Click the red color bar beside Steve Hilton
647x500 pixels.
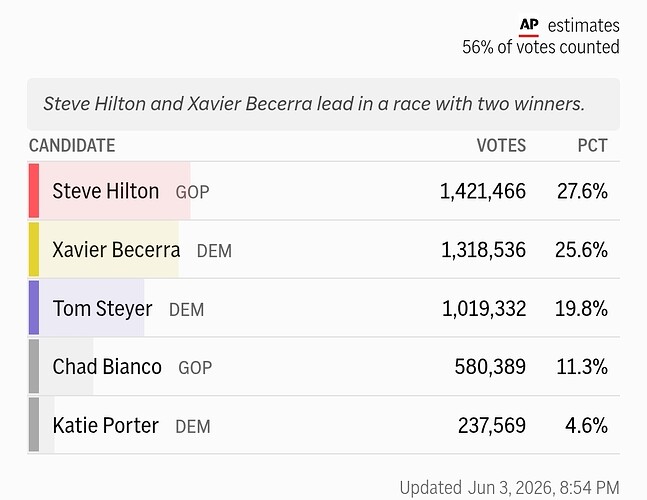click(x=34, y=191)
